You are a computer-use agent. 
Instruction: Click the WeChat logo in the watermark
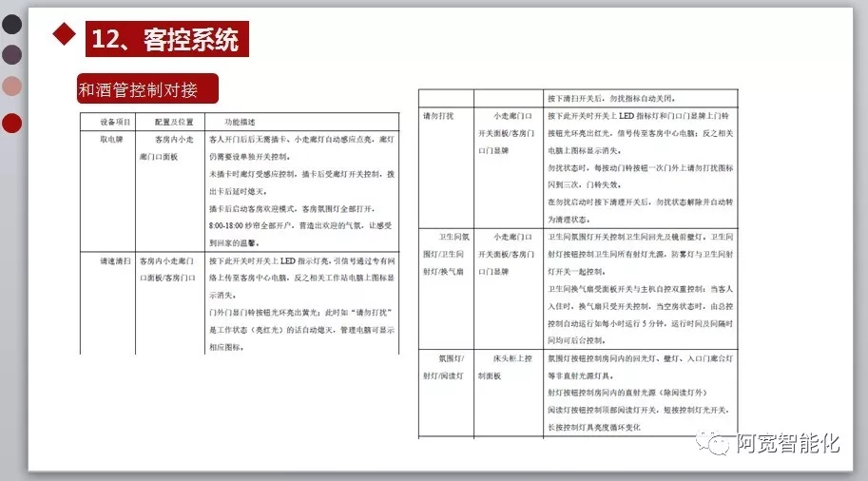[713, 442]
